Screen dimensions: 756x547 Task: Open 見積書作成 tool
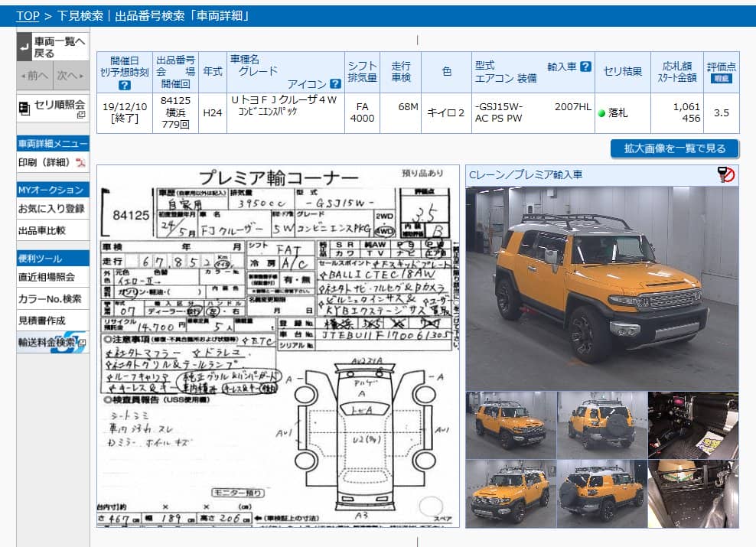[x=42, y=321]
